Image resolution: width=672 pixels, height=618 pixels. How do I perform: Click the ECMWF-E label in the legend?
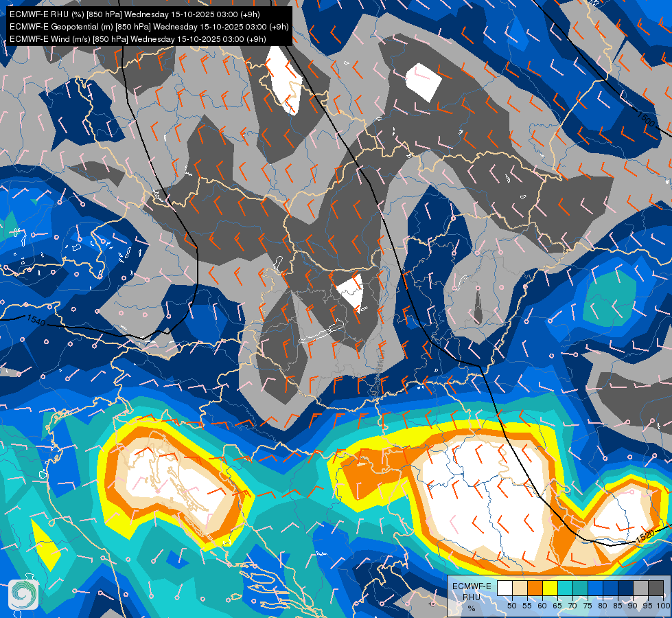(x=472, y=586)
